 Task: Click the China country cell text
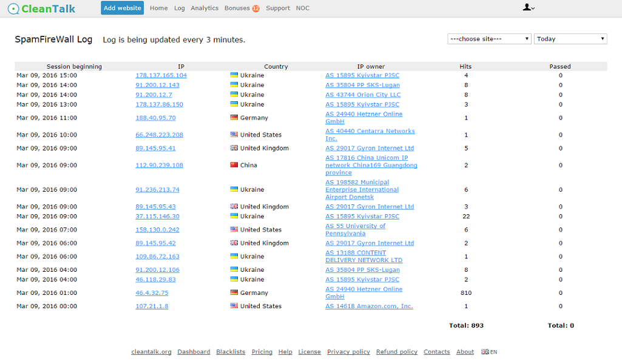pyautogui.click(x=248, y=166)
